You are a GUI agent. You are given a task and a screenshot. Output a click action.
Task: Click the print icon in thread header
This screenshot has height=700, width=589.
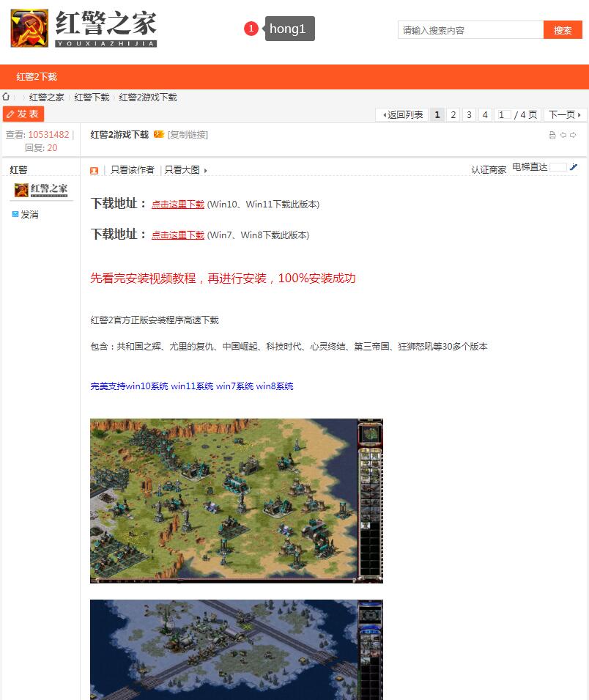tap(552, 135)
